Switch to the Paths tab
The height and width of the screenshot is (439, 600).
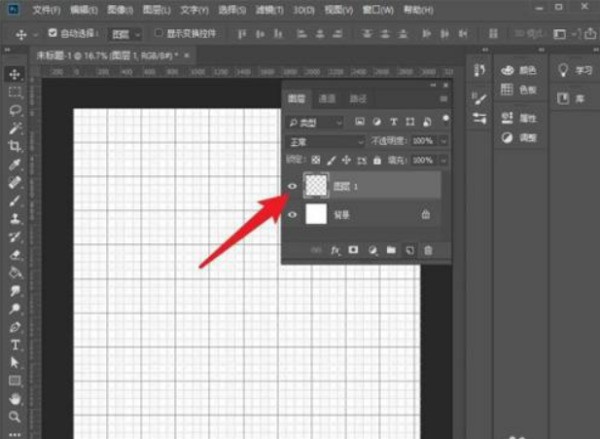tap(358, 99)
